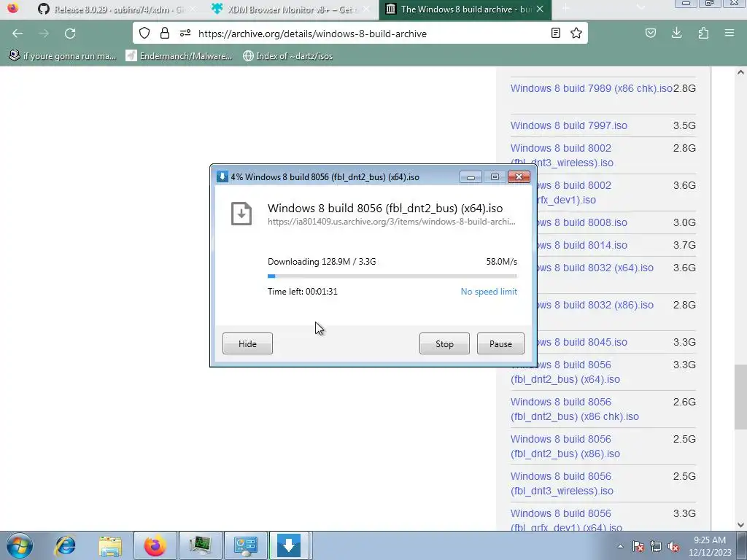Stop the download in XDM dialog

[x=444, y=344]
